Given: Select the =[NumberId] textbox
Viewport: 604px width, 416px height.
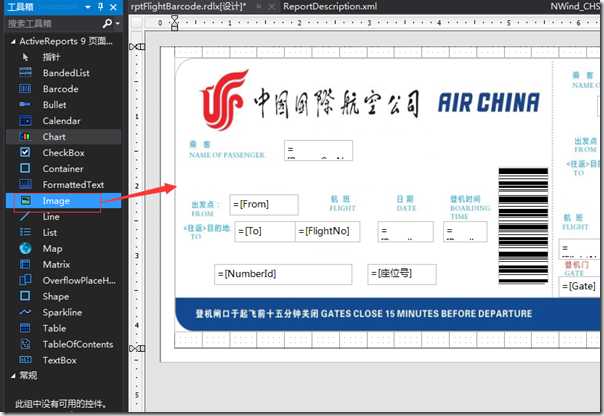Looking at the screenshot, I should pos(283,274).
